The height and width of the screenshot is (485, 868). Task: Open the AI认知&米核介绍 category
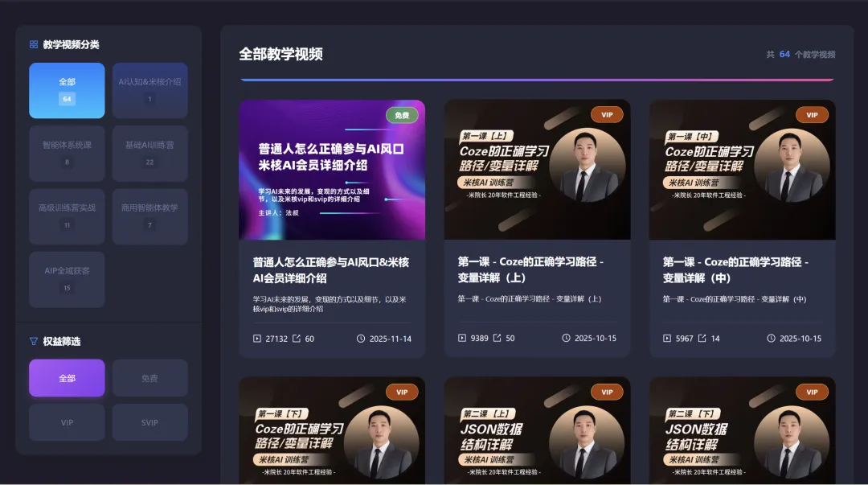(150, 90)
